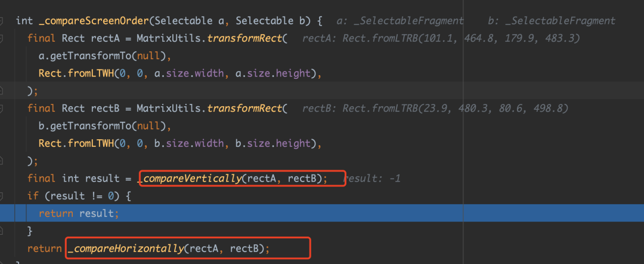
Task: Click 'b.size.height' in the second Rect.fromLTWH
Action: pyautogui.click(x=277, y=143)
